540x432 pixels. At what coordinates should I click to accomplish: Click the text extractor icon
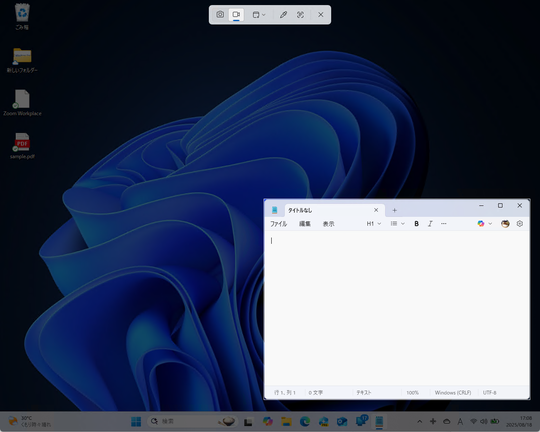[300, 14]
